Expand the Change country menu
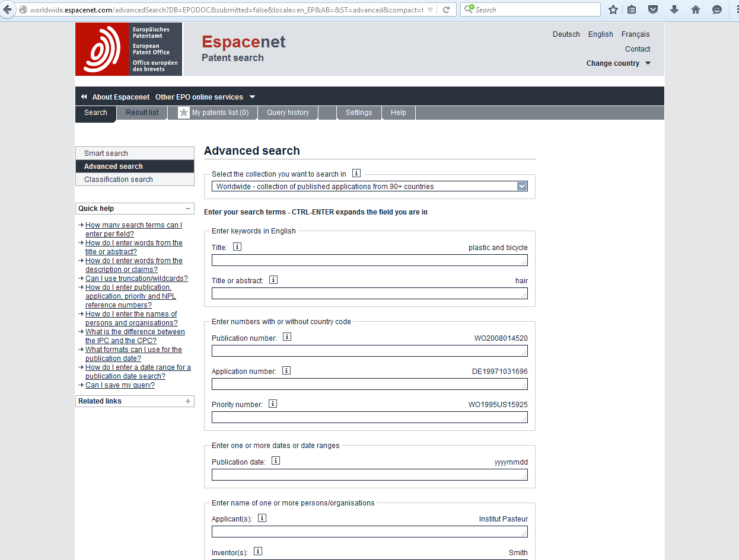Image resolution: width=739 pixels, height=560 pixels. pos(618,63)
